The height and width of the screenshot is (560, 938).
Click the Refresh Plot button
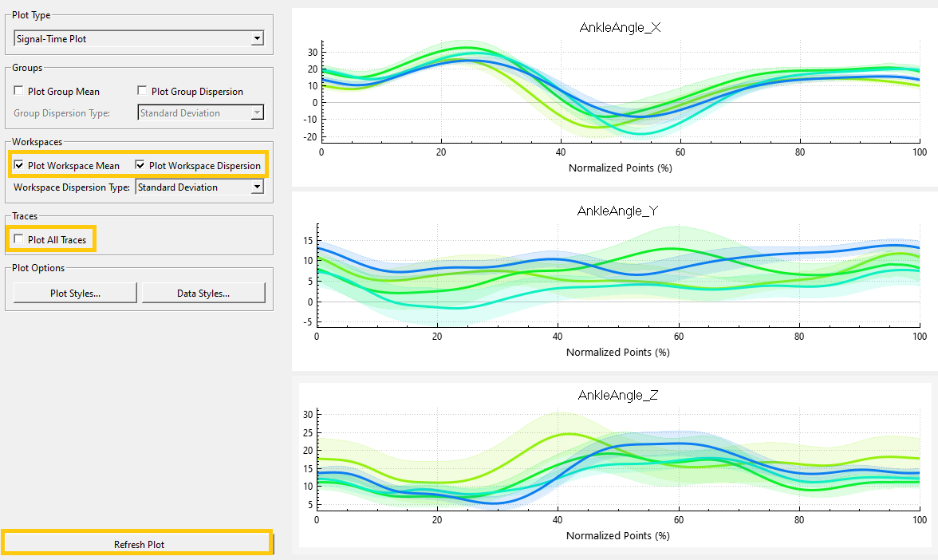point(139,544)
